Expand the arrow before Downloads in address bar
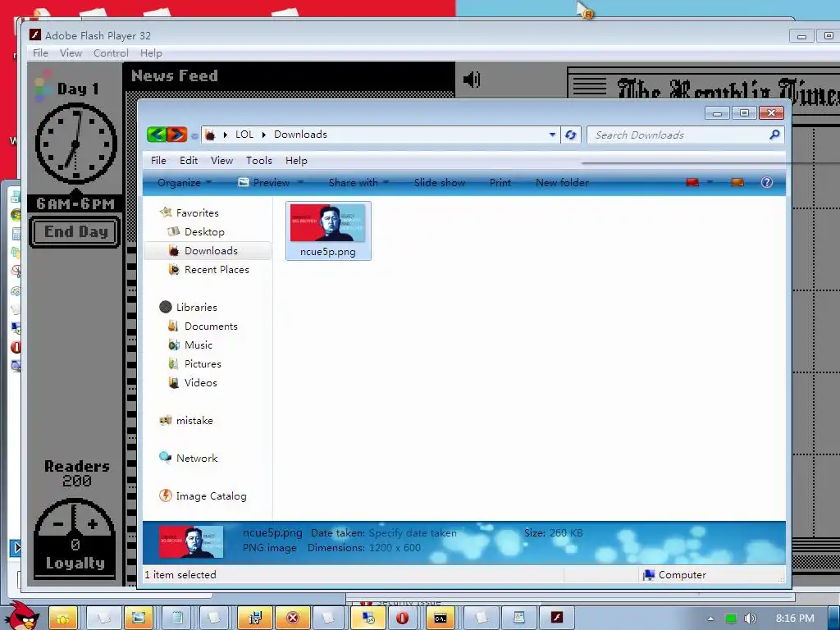 pyautogui.click(x=263, y=135)
